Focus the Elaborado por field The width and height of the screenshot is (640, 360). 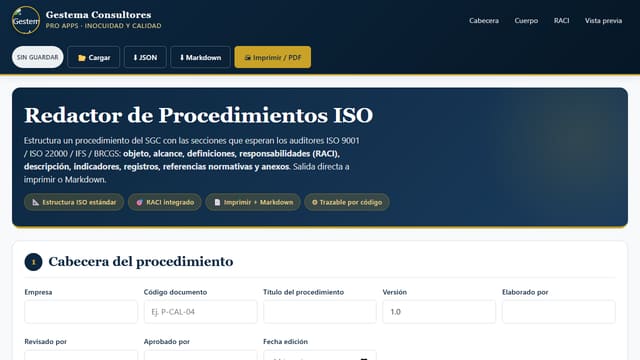(x=559, y=312)
